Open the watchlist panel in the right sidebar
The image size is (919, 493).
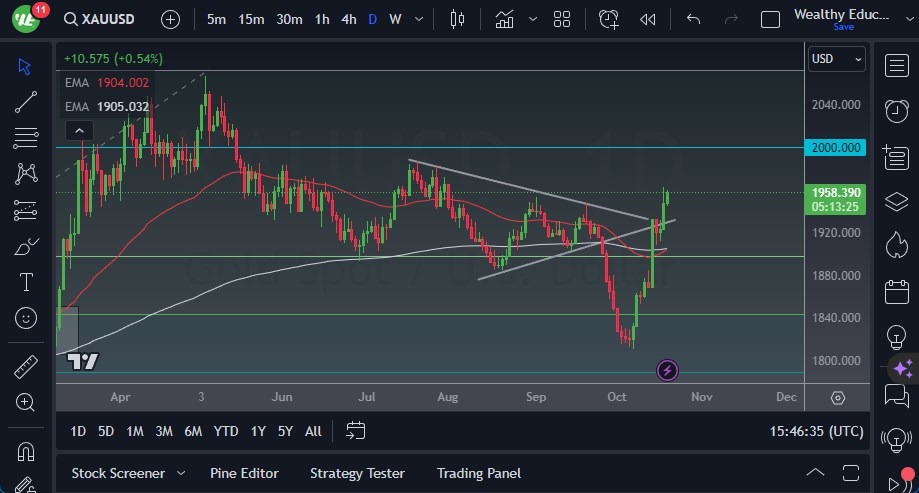tap(897, 66)
